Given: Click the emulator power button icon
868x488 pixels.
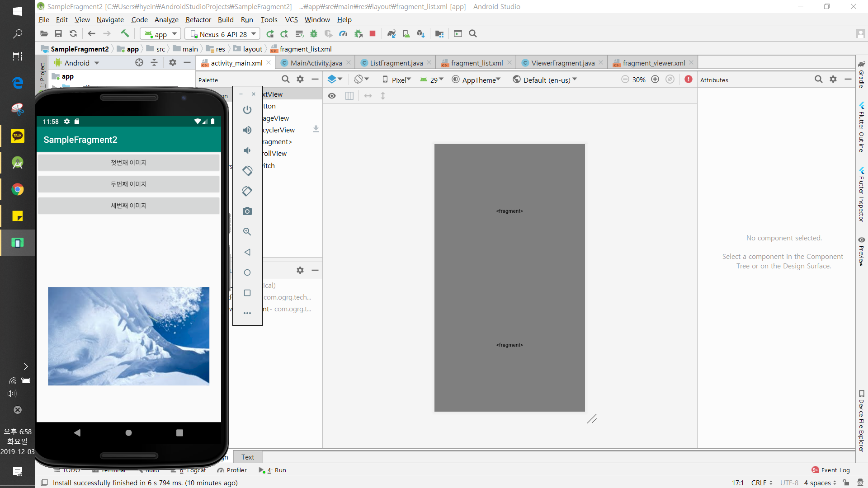Looking at the screenshot, I should pos(247,110).
